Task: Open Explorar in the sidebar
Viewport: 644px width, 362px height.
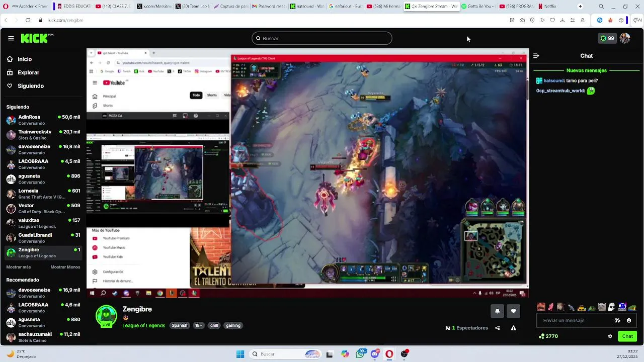Action: click(x=28, y=72)
